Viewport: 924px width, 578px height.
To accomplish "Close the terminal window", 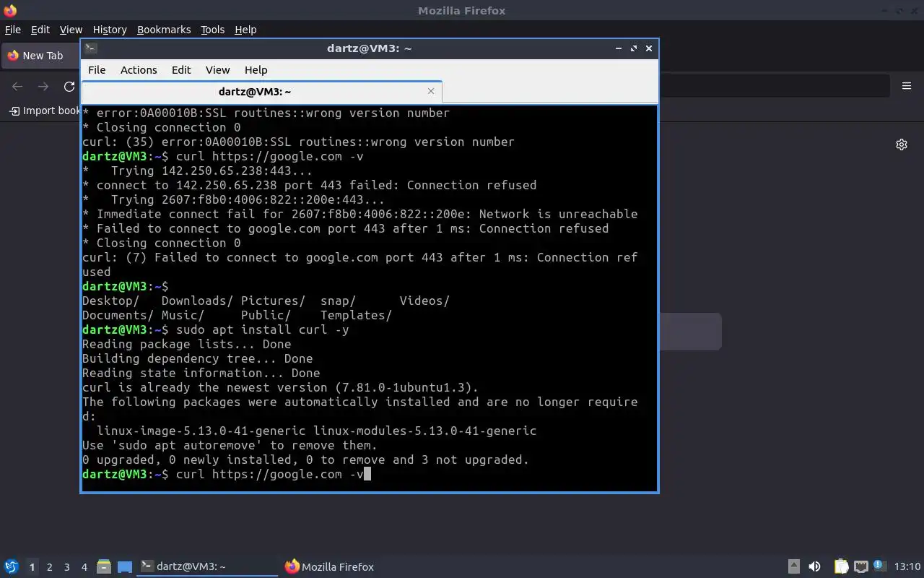I will tap(649, 48).
